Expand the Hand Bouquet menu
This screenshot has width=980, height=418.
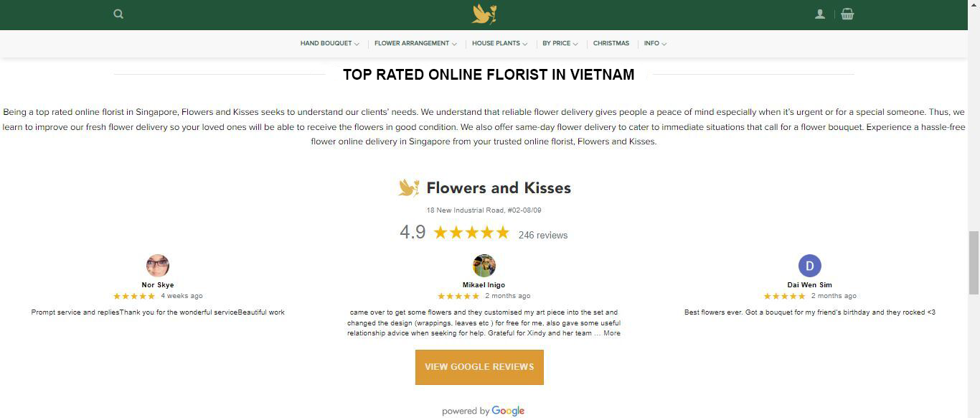pos(329,44)
